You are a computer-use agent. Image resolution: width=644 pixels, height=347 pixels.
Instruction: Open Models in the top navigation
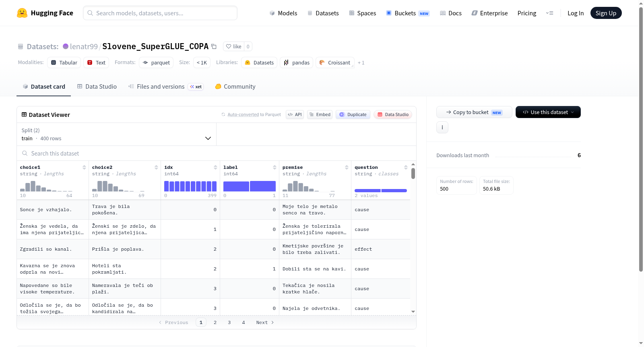(x=283, y=13)
